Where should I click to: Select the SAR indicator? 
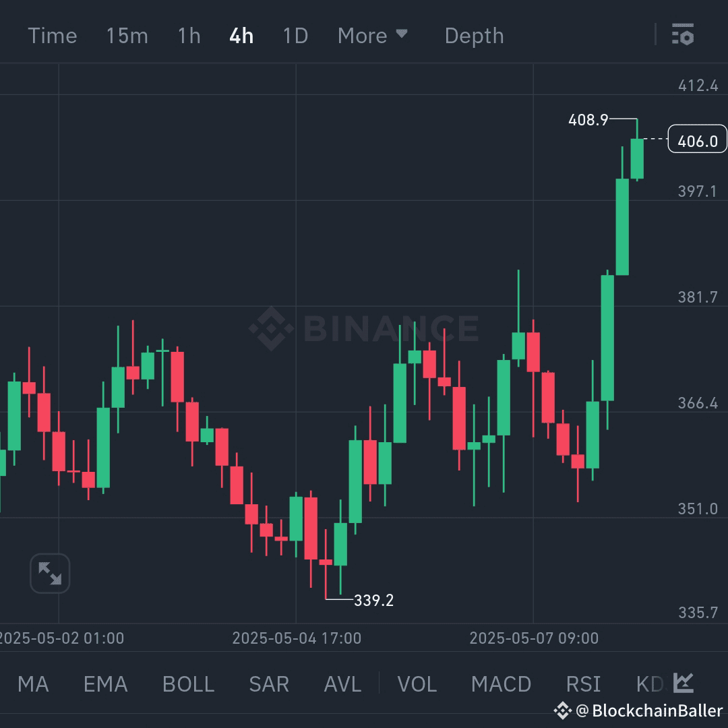pos(268,684)
